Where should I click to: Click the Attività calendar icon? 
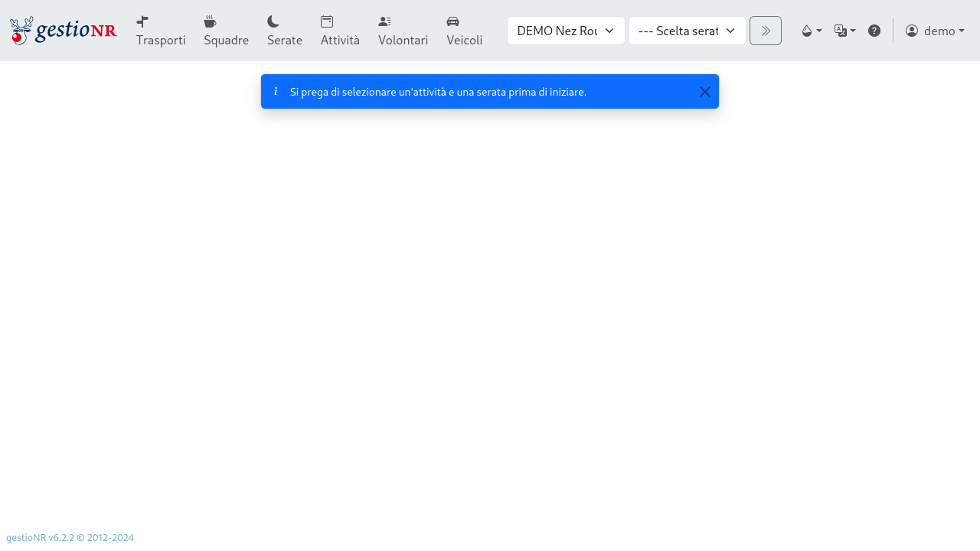[x=327, y=21]
